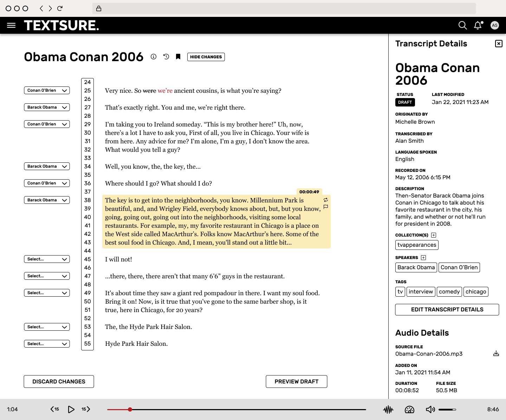Click the red inserted word we're
Viewport: 506px width, 420px height.
tap(165, 91)
